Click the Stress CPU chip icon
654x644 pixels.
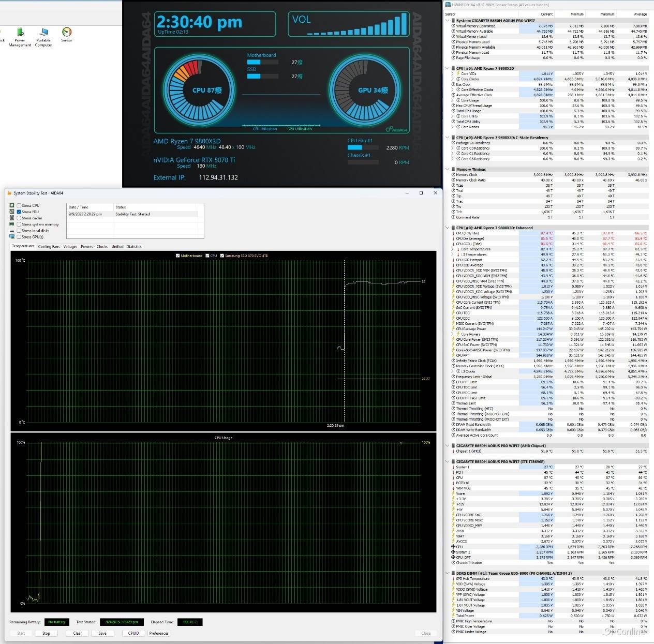tap(12, 205)
